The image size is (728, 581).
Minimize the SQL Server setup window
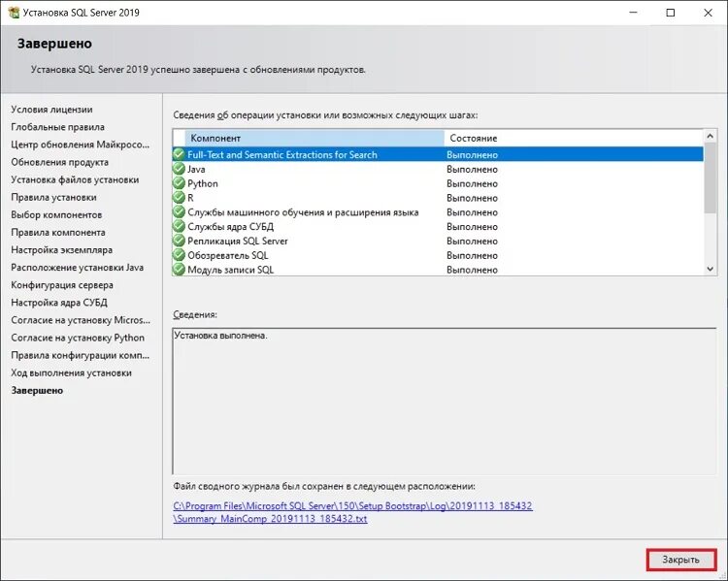(x=633, y=13)
